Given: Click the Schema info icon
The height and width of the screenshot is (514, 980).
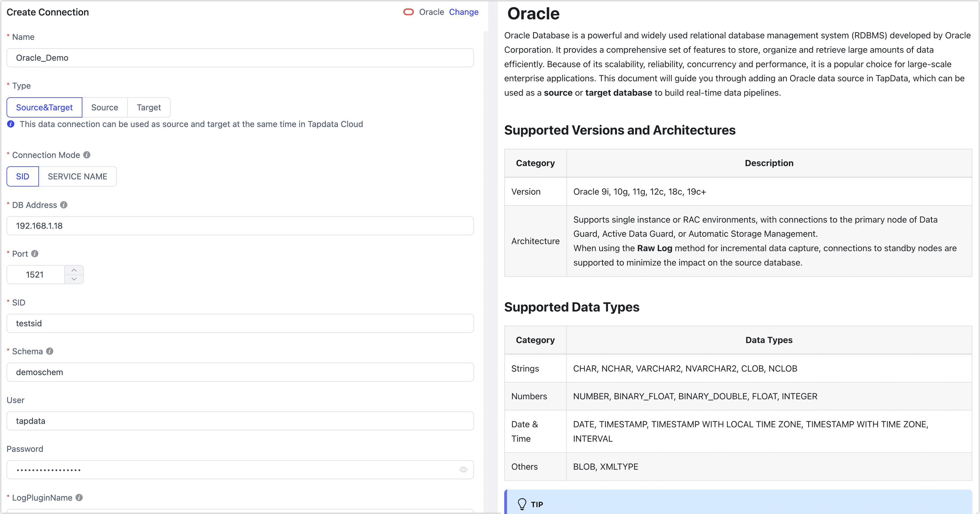Looking at the screenshot, I should pyautogui.click(x=49, y=351).
